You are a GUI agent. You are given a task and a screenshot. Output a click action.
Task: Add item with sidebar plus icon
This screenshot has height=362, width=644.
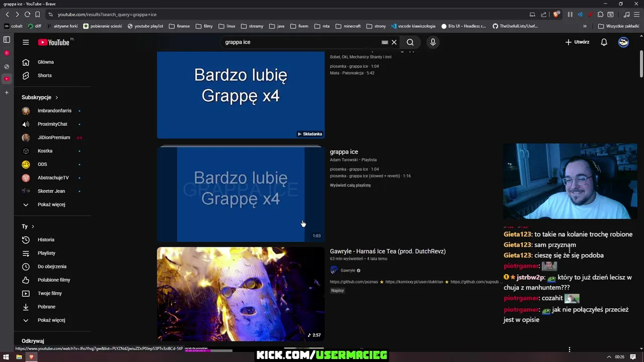click(7, 93)
